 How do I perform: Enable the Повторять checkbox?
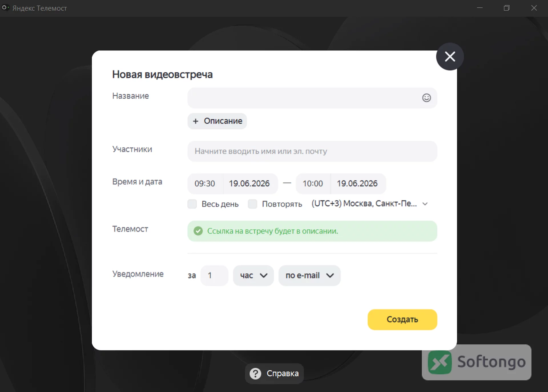point(252,204)
